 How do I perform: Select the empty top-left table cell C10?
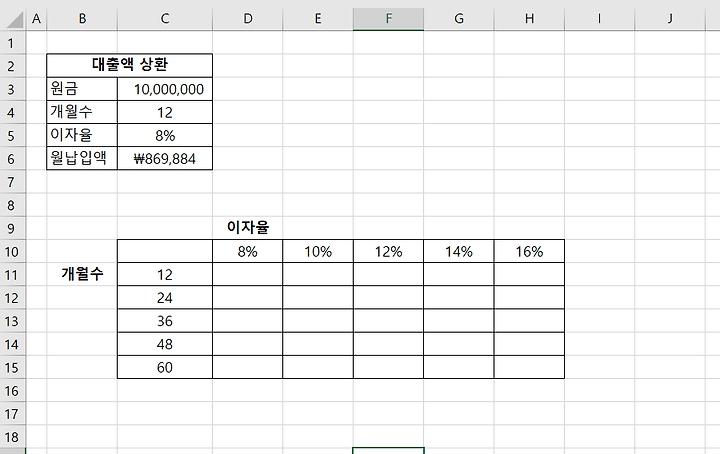tap(165, 251)
